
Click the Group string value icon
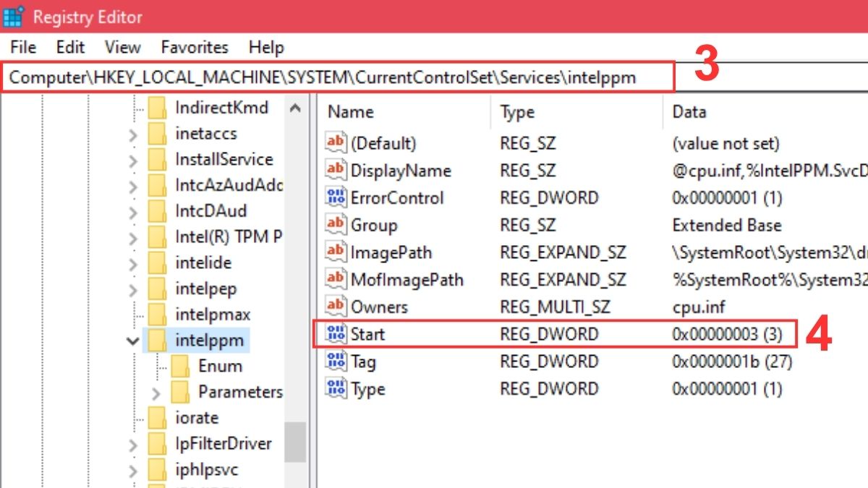pos(336,225)
